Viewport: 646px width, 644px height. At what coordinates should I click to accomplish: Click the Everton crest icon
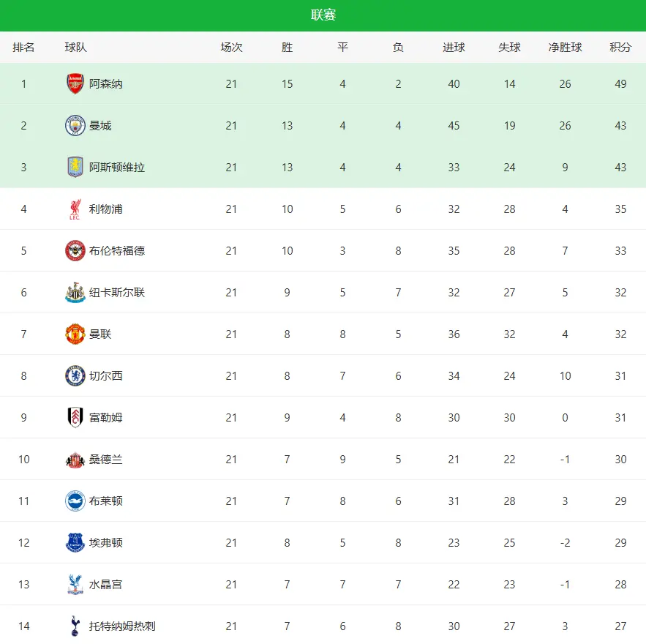click(75, 543)
